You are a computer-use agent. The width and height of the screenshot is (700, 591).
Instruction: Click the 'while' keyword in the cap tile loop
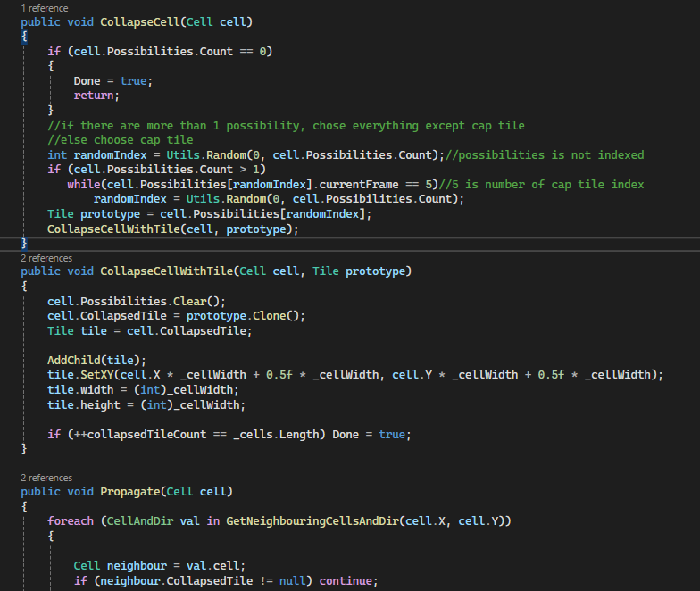point(84,184)
